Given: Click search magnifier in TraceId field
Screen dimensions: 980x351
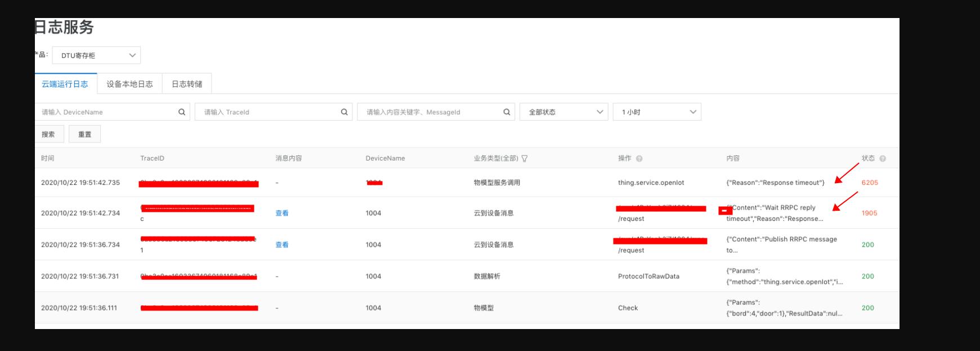Looking at the screenshot, I should [x=344, y=112].
